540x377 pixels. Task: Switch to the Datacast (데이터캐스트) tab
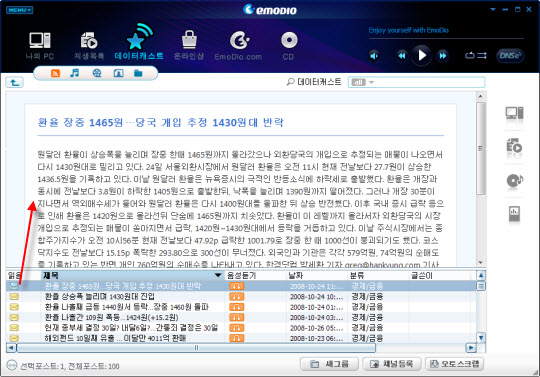tap(139, 42)
